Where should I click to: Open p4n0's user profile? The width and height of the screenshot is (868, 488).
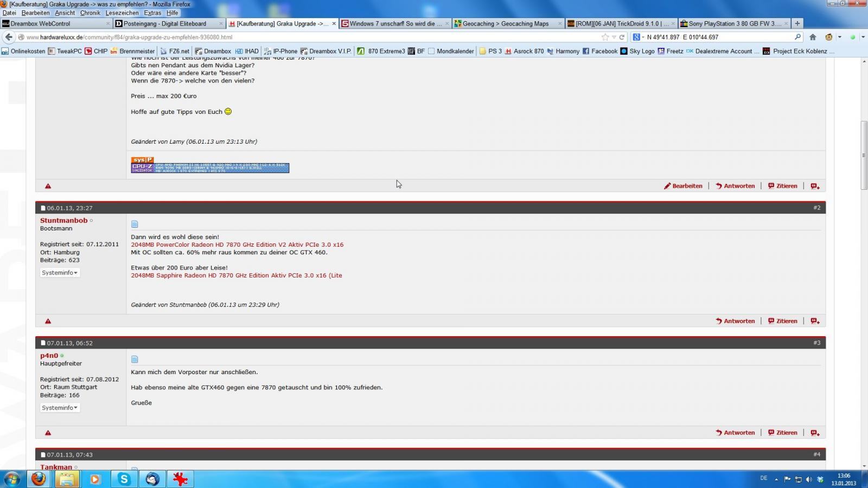(x=49, y=356)
